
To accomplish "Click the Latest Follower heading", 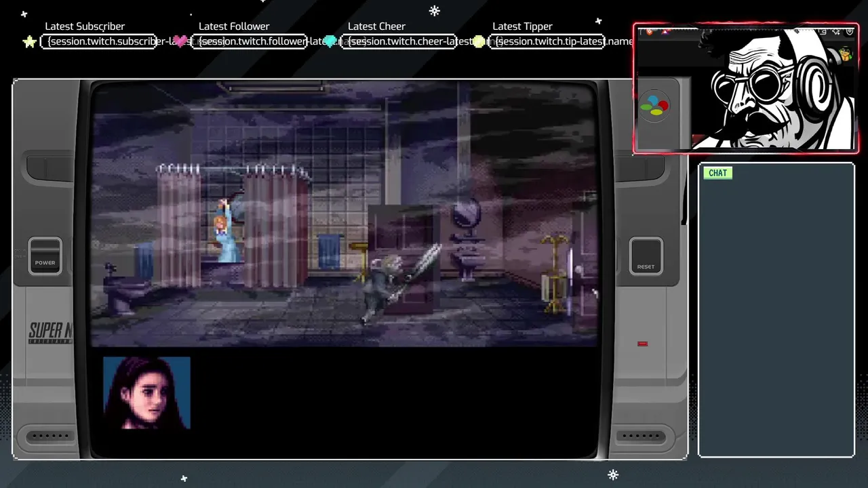I will click(234, 26).
